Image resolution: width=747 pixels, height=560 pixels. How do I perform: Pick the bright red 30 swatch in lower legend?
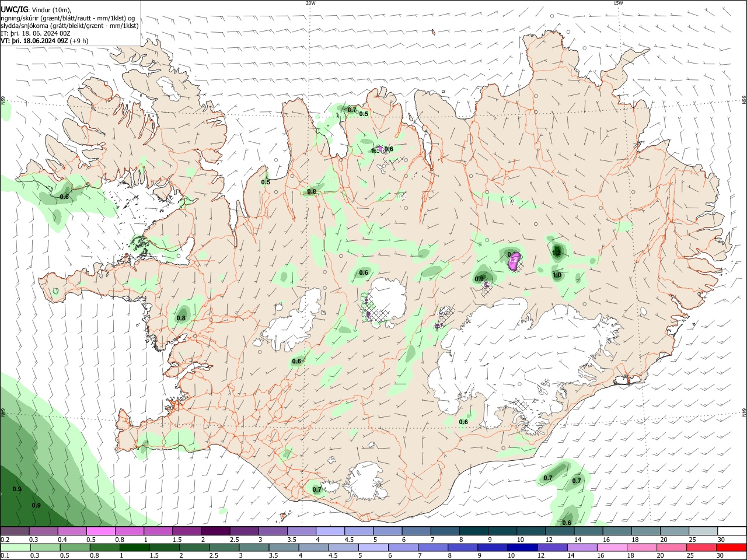[731, 547]
